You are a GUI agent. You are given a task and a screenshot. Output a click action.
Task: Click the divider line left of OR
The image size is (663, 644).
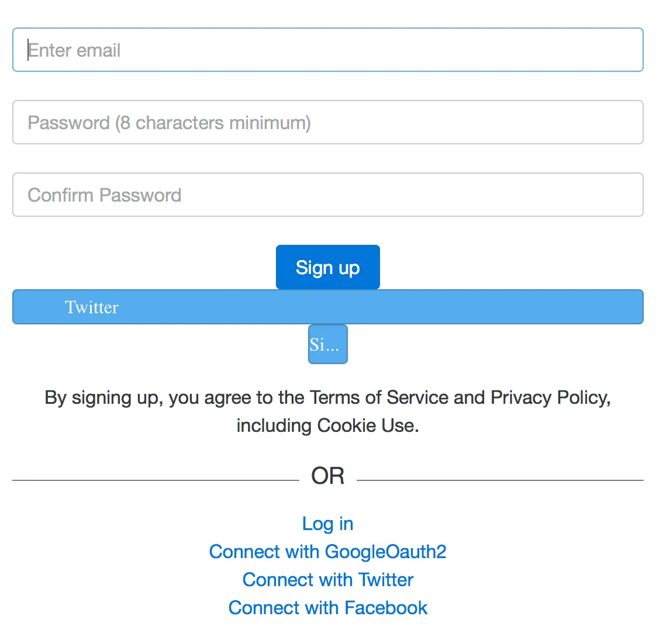click(156, 480)
